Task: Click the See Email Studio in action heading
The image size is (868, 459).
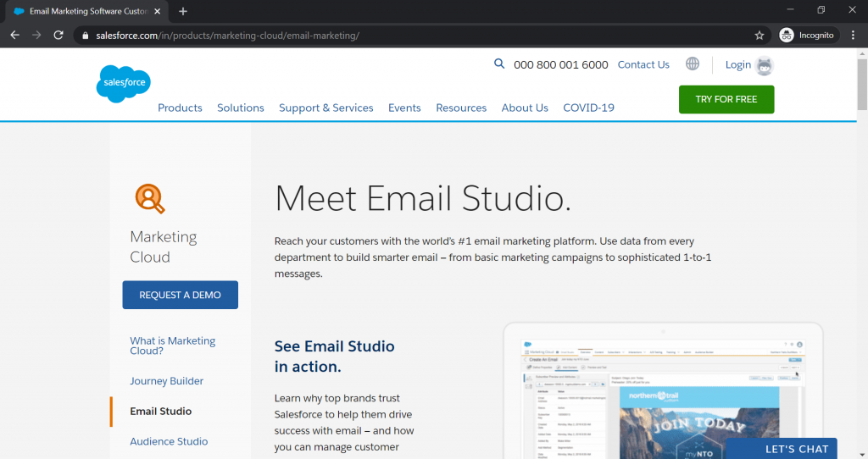Action: point(334,357)
